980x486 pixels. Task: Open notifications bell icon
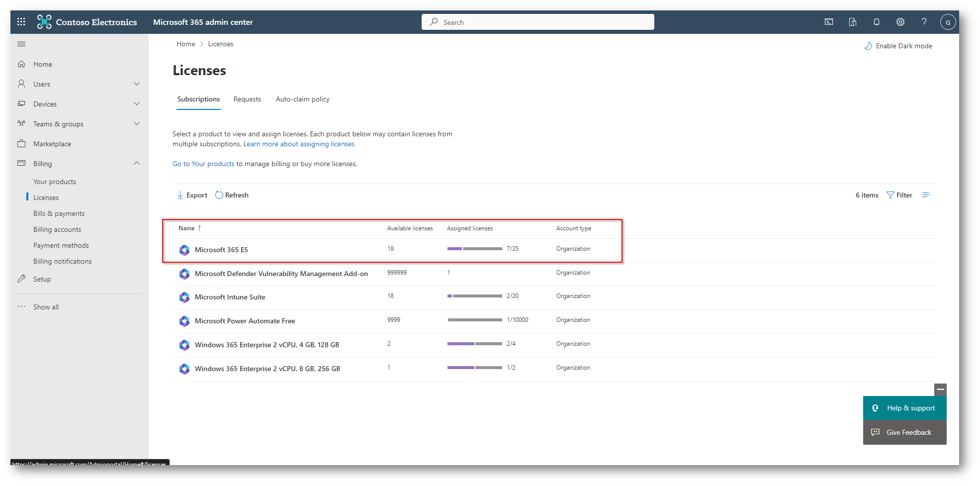pyautogui.click(x=877, y=22)
